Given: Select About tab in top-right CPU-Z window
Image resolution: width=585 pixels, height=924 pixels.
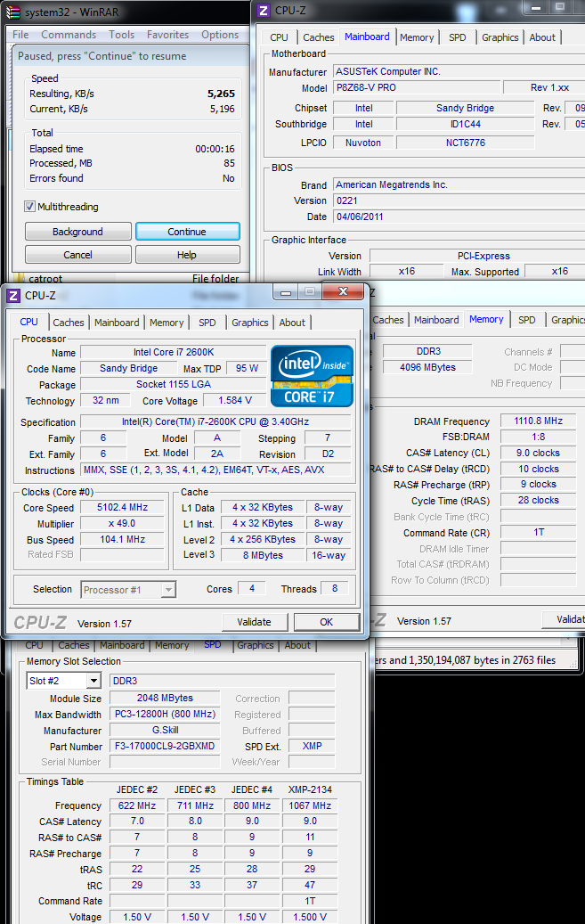Looking at the screenshot, I should (542, 37).
